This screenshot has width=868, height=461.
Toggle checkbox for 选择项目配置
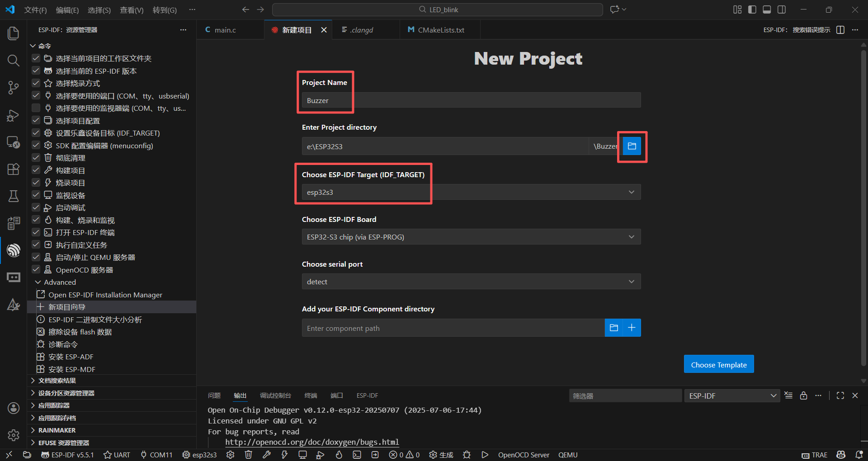36,120
